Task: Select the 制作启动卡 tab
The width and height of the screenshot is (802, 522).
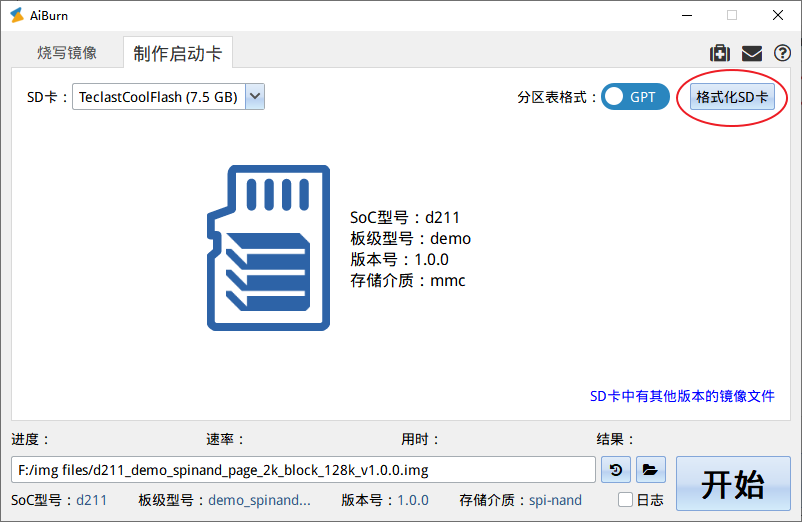Action: 178,53
